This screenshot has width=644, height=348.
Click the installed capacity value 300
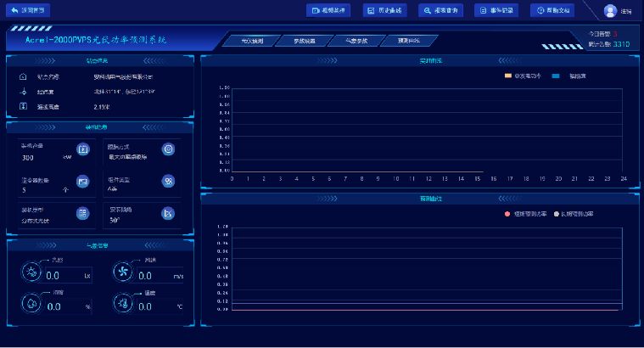point(28,158)
